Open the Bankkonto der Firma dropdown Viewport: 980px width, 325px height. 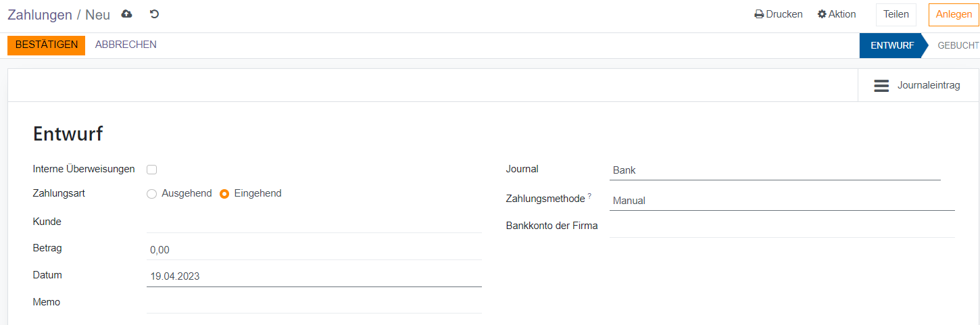click(781, 226)
